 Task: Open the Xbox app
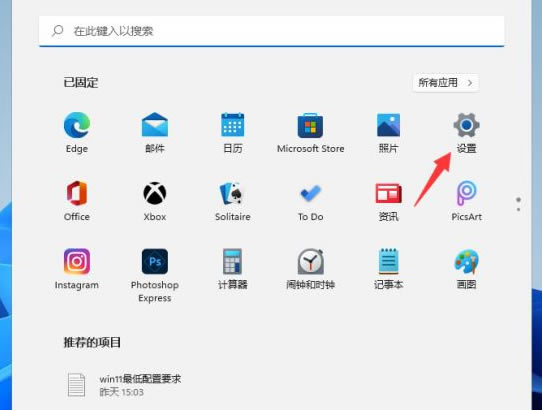155,201
